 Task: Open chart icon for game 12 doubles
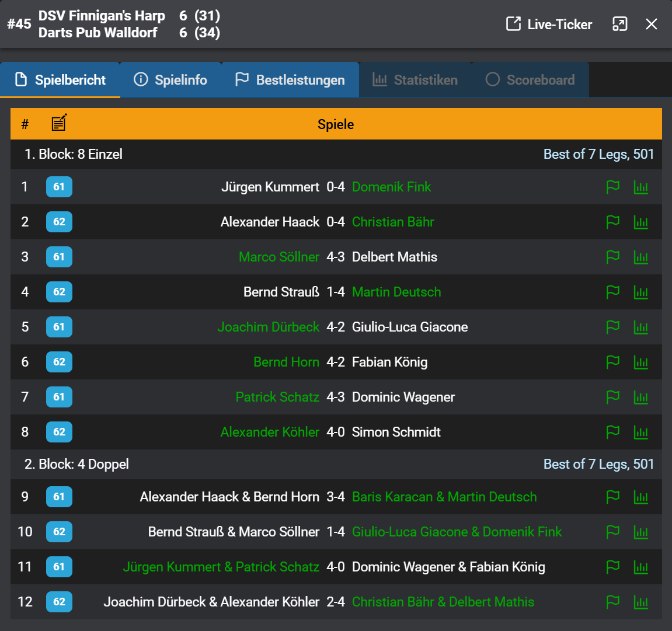point(640,602)
